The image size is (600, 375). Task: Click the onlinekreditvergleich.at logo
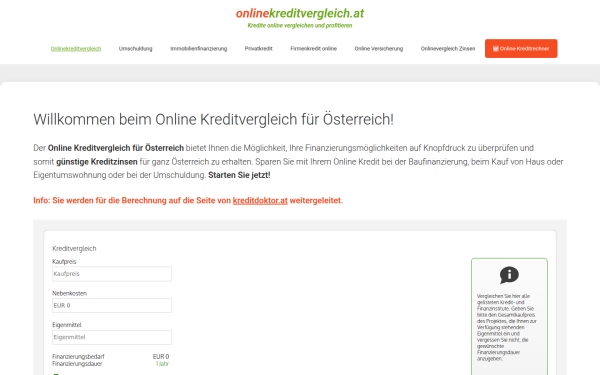300,13
